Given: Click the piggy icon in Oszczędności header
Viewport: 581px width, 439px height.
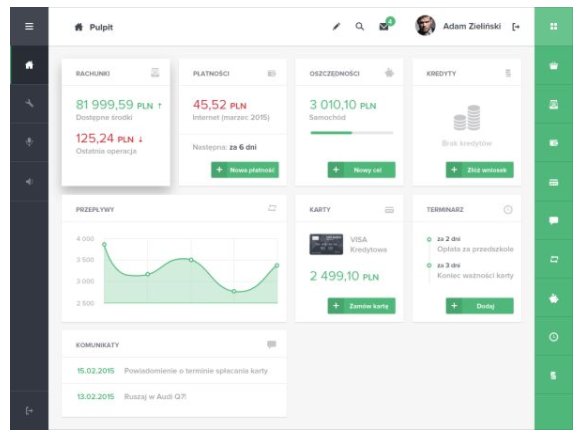Looking at the screenshot, I should click(389, 73).
